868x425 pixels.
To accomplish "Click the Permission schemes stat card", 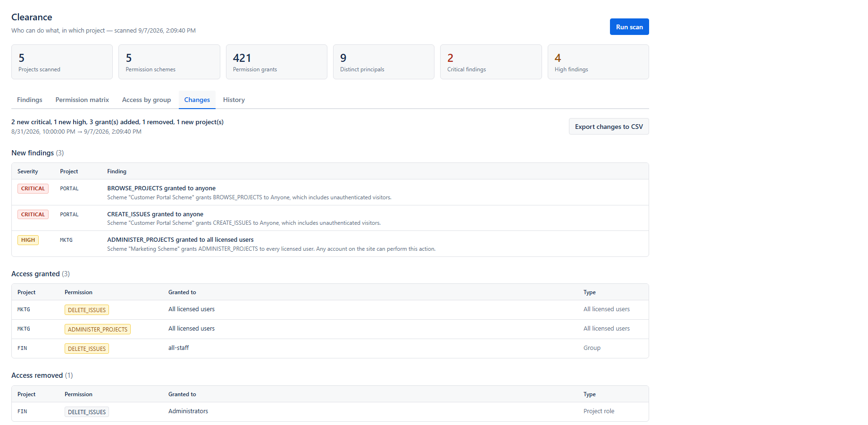I will (169, 62).
